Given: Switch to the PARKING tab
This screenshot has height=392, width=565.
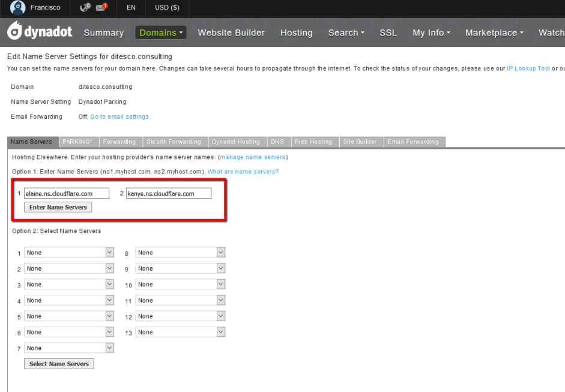Looking at the screenshot, I should click(77, 142).
